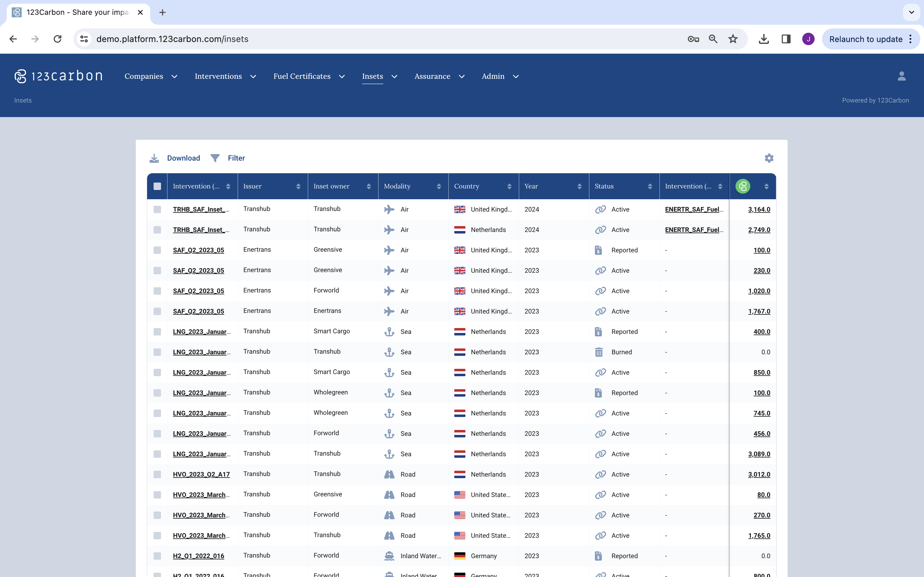Click the Filter button
924x577 pixels.
236,158
